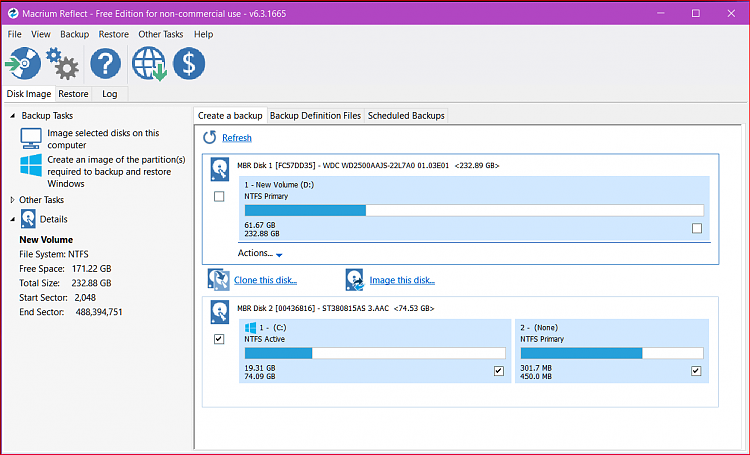Click the globe download update icon
750x455 pixels.
tap(149, 63)
